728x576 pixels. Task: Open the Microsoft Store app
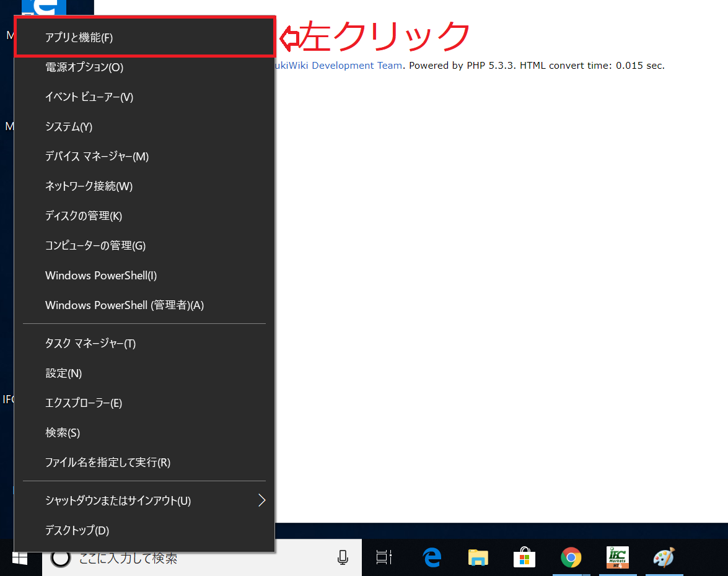[524, 557]
